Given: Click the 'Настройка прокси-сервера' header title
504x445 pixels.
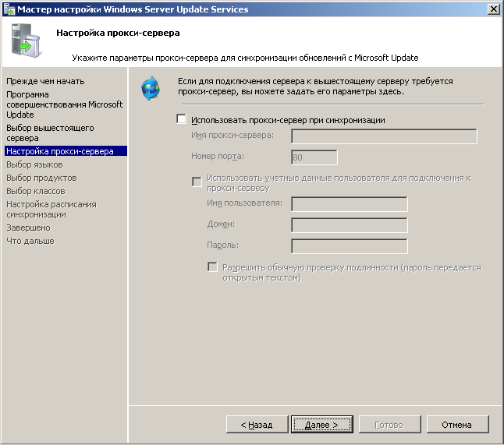Looking at the screenshot, I should 118,33.
